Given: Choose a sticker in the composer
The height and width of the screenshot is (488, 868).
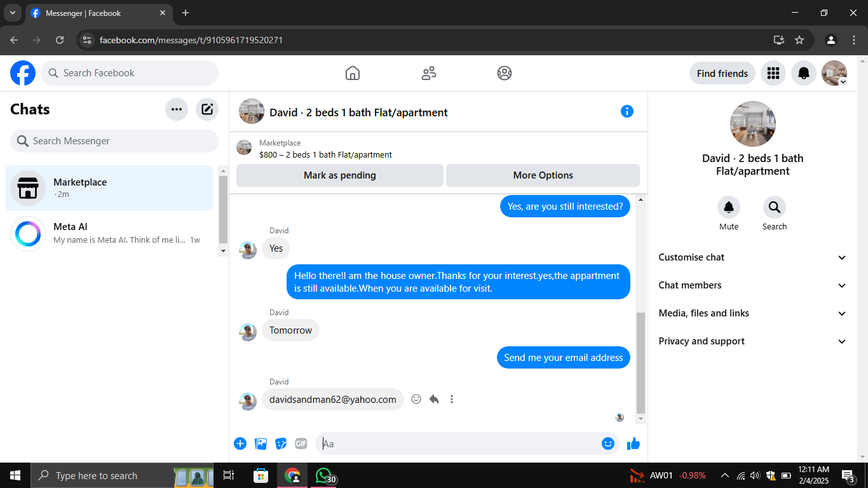Looking at the screenshot, I should 281,444.
